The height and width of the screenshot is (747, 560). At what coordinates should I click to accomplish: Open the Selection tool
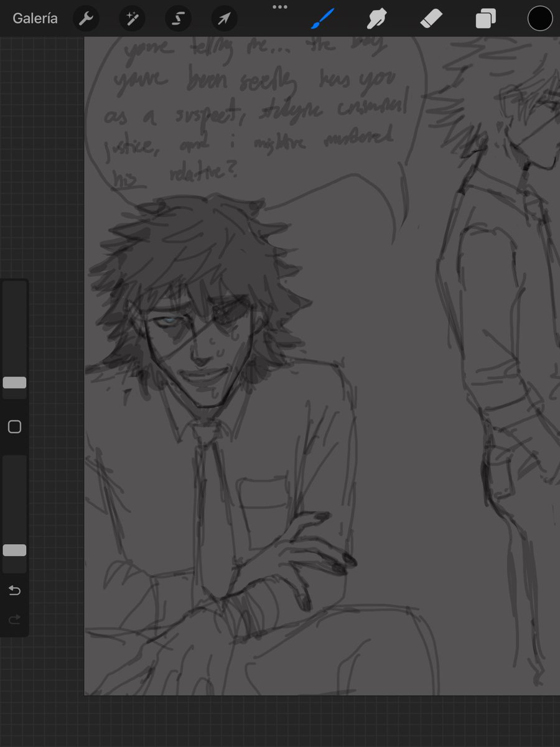178,19
